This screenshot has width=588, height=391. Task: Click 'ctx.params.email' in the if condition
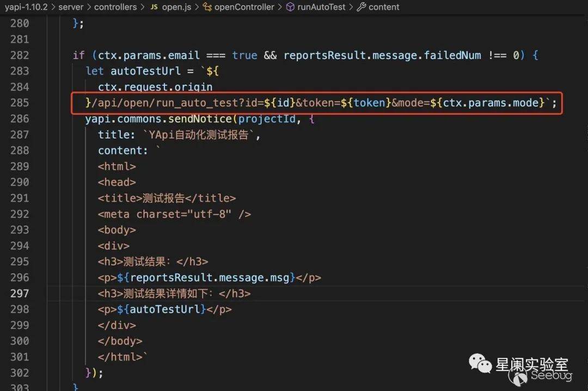149,55
